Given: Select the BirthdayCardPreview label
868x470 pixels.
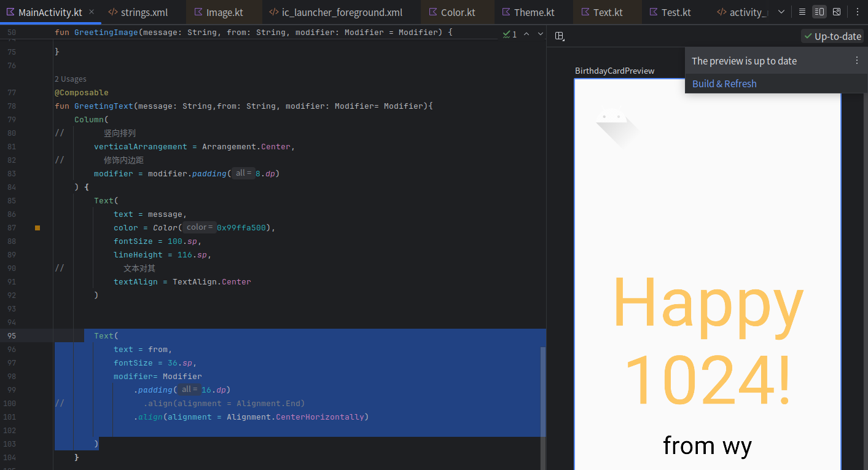Looking at the screenshot, I should (x=615, y=71).
